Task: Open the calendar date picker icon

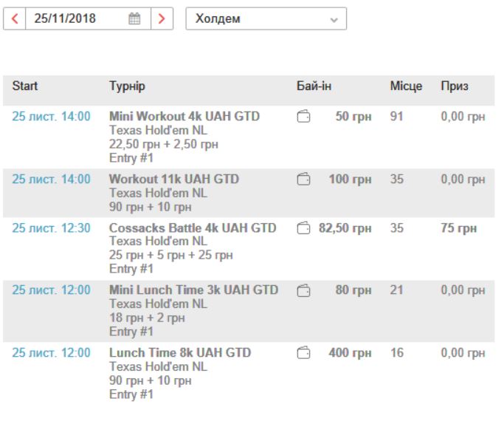Action: coord(134,18)
